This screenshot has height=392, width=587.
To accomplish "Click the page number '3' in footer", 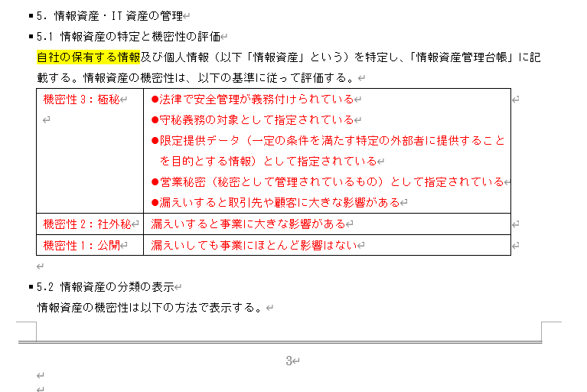I will coord(289,361).
